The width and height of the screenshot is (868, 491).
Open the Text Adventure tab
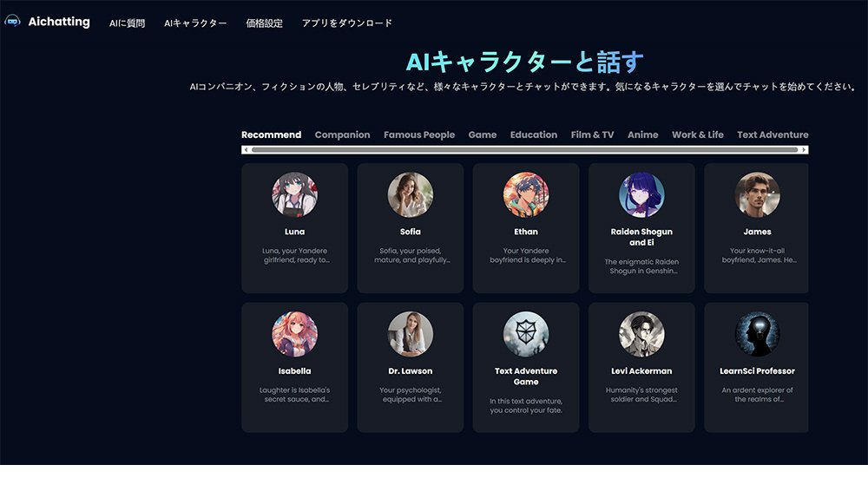773,134
